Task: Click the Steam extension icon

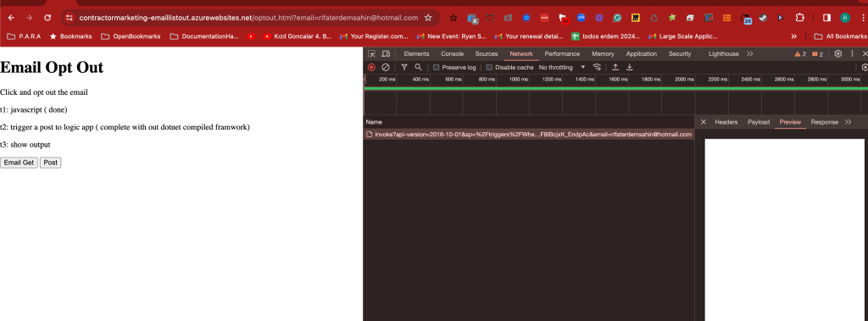Action: point(763,18)
